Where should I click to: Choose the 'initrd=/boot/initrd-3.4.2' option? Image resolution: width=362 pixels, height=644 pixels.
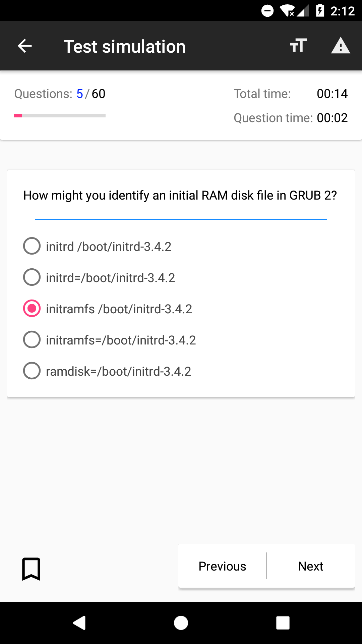point(99,277)
